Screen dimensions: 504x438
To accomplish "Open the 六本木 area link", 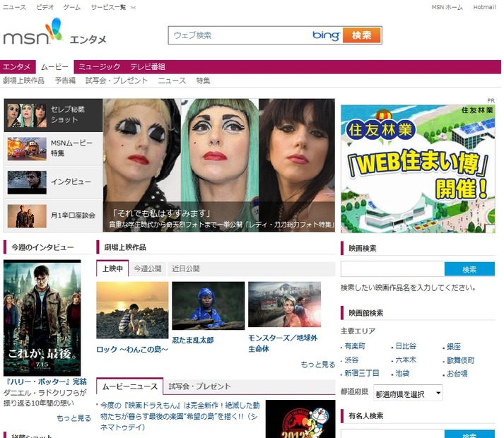I will pos(406,360).
